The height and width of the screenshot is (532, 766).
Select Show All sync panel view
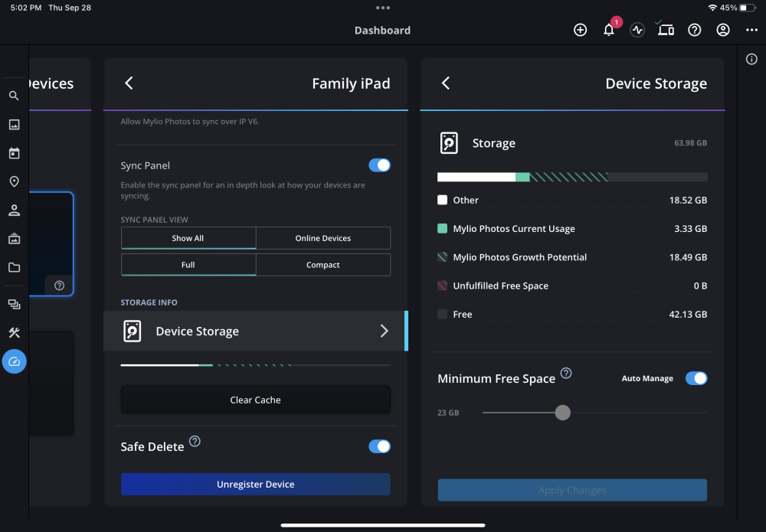(x=188, y=238)
